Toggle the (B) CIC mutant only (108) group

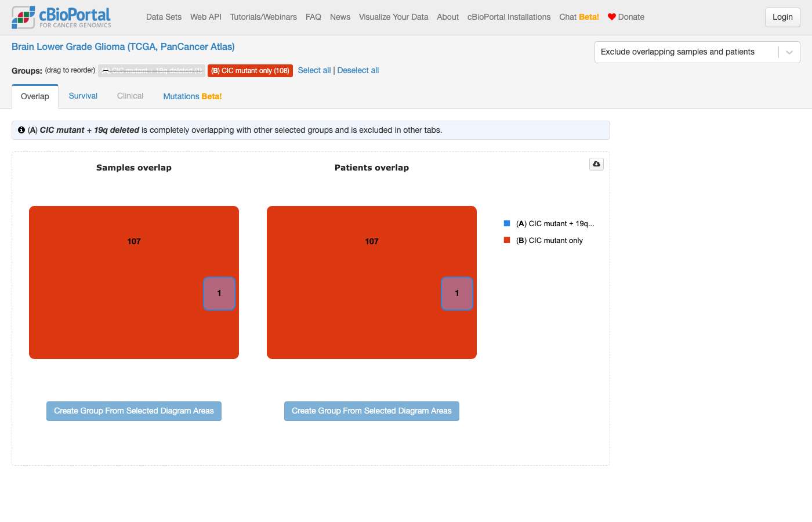tap(250, 71)
